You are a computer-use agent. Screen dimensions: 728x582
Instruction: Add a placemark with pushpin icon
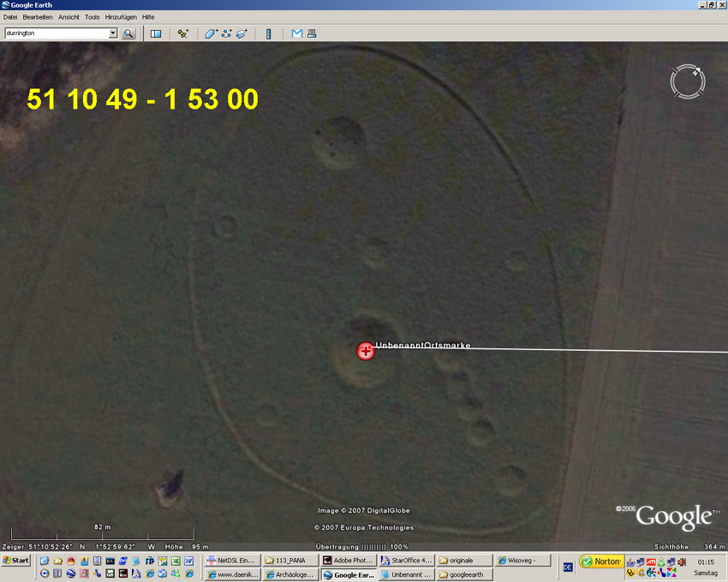[182, 33]
